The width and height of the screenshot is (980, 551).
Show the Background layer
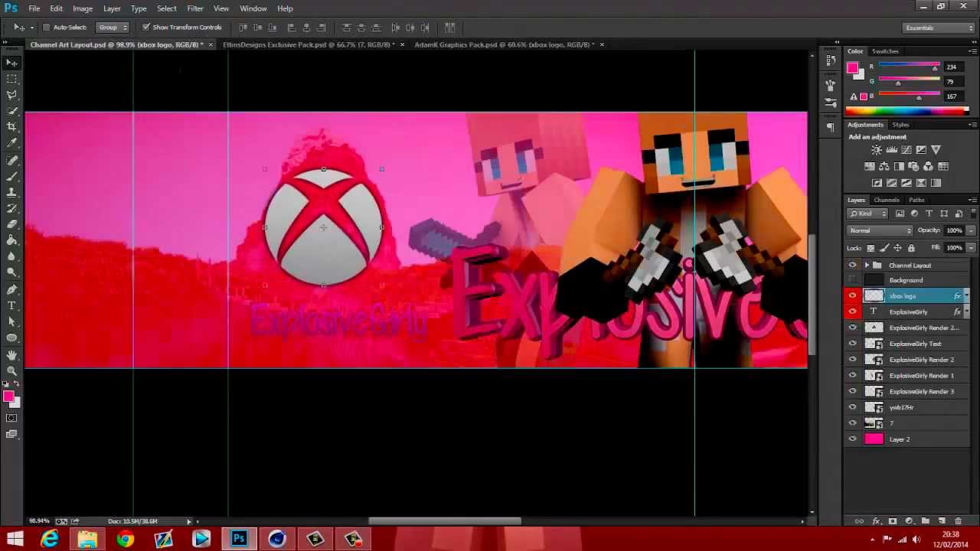(852, 280)
